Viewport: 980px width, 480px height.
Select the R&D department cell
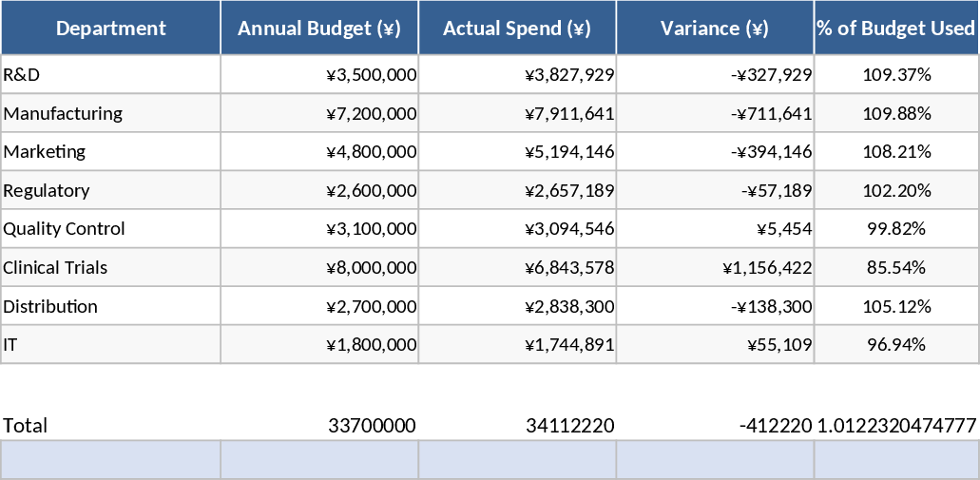pyautogui.click(x=110, y=74)
